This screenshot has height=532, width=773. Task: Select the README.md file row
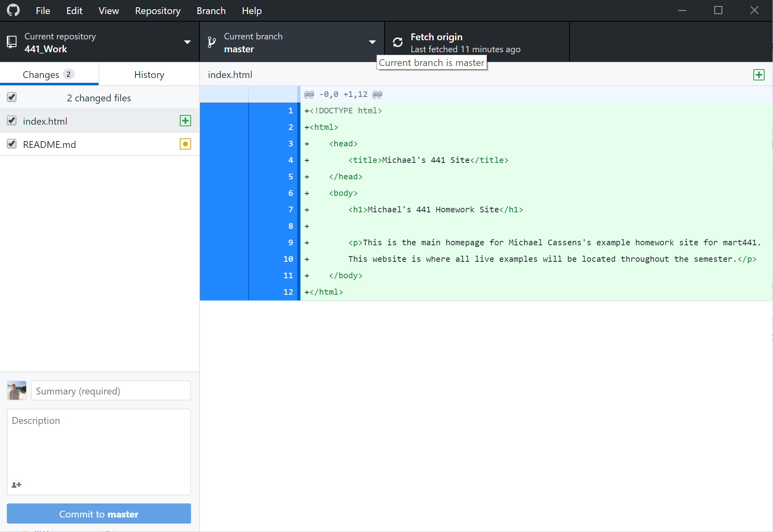[x=100, y=144]
